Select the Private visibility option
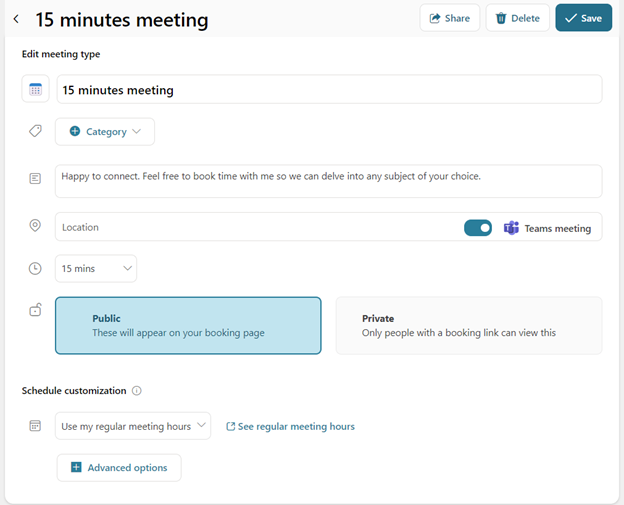The width and height of the screenshot is (624, 505). point(469,326)
